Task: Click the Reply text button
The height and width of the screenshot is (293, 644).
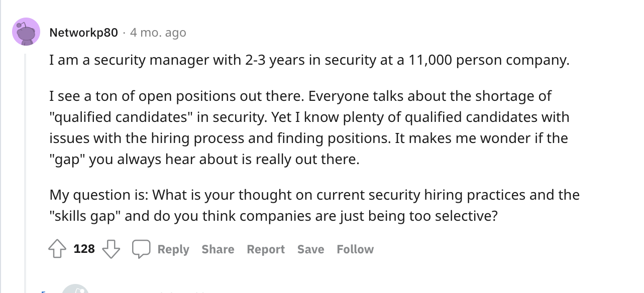Action: (173, 249)
